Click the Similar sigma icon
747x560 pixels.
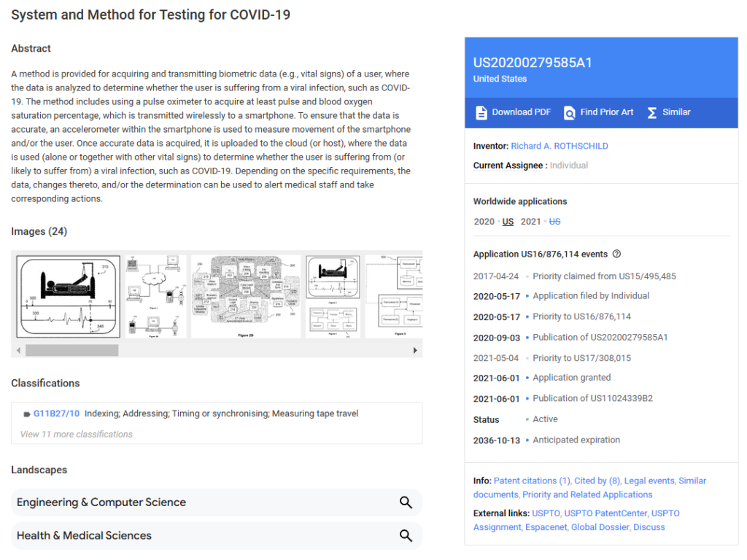pos(652,112)
